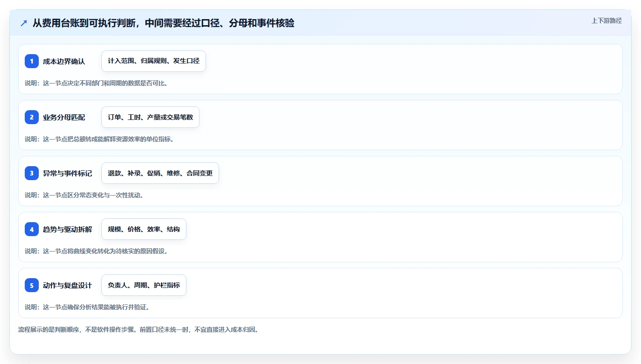
Task: Click the 动作与复盘设计 step title
Action: pyautogui.click(x=68, y=285)
